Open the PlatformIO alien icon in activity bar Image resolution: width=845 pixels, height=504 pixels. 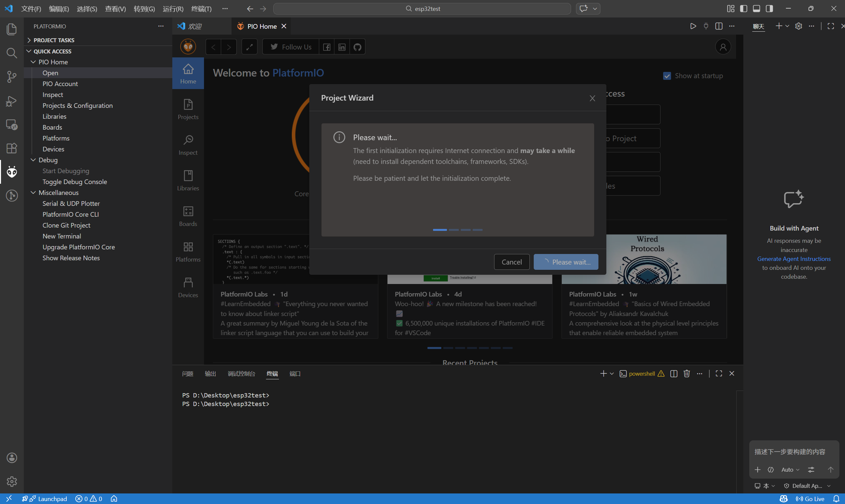12,172
